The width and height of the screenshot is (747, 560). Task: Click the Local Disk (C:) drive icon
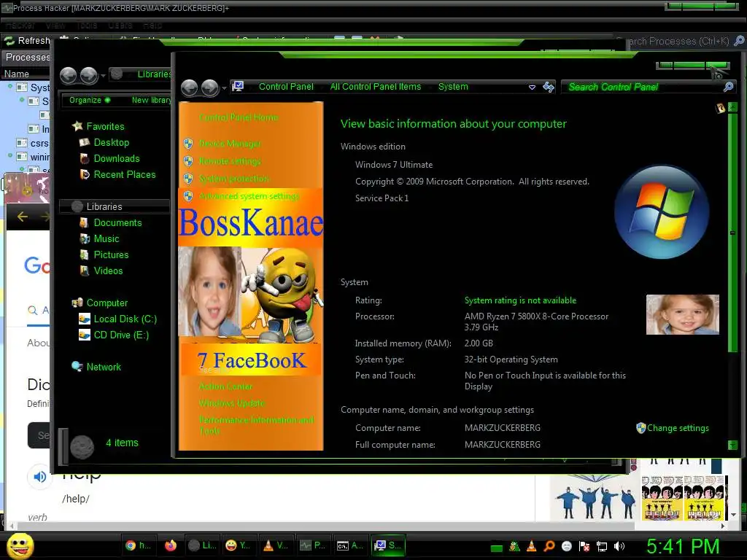tap(85, 319)
